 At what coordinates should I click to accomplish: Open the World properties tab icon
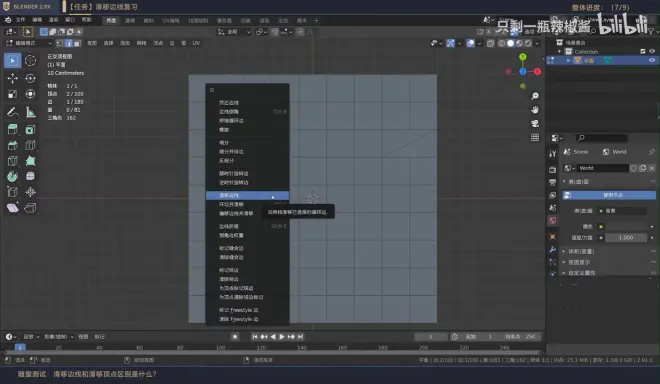(553, 220)
